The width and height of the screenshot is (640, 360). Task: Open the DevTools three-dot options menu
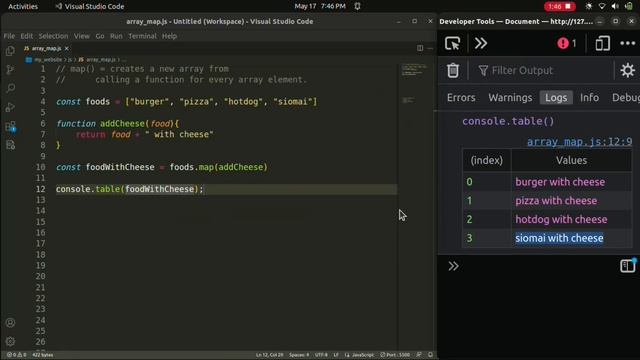627,43
